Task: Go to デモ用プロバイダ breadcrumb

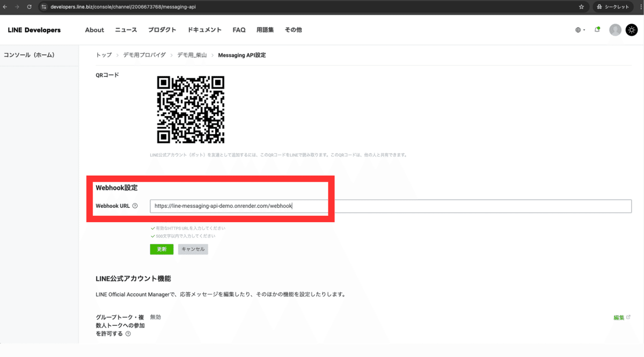Action: coord(144,55)
